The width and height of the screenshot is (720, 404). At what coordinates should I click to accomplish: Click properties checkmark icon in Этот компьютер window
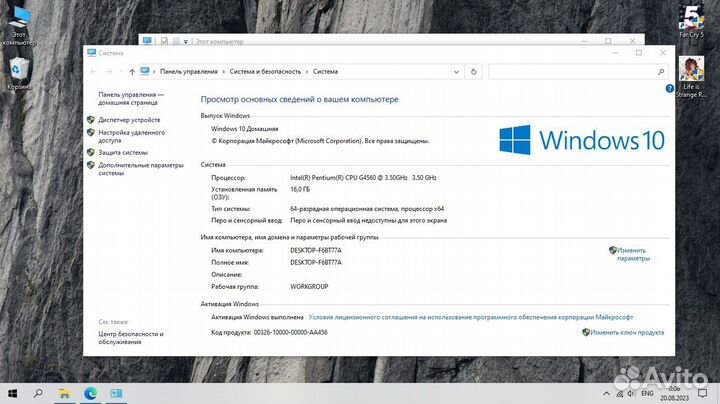[164, 41]
